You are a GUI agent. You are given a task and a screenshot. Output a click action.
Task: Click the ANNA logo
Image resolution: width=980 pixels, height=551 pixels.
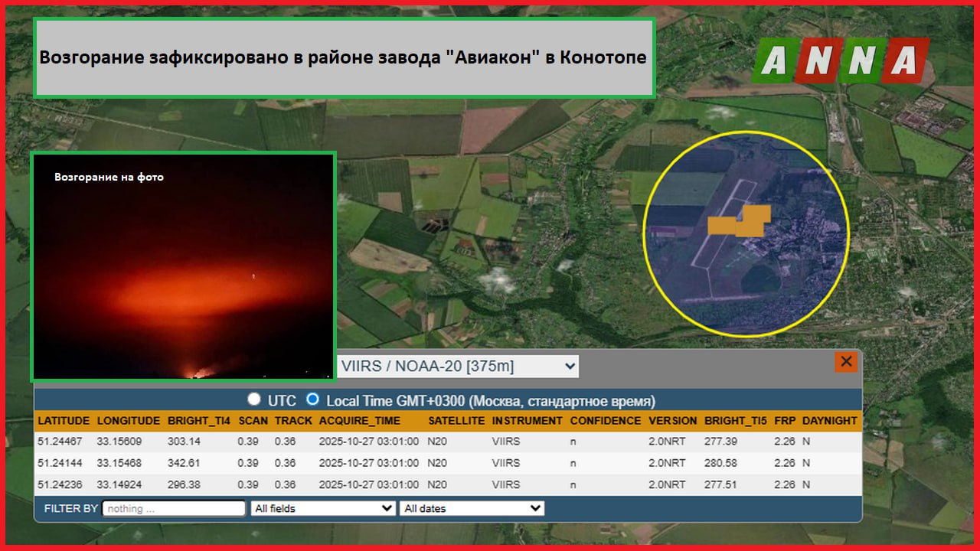840,60
